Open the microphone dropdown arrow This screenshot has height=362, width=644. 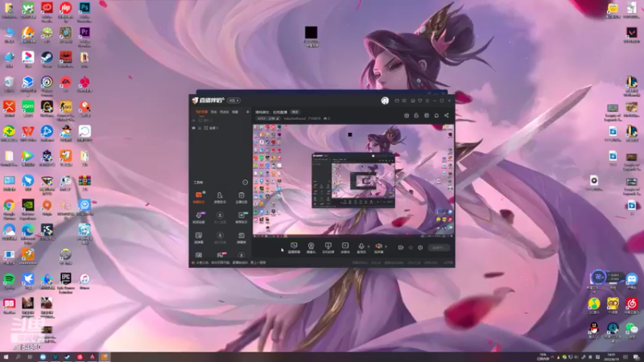369,246
